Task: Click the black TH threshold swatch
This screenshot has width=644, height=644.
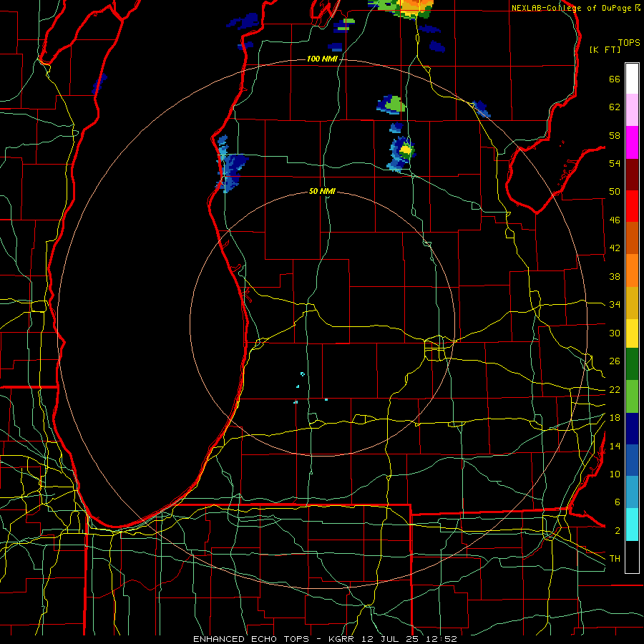Action: [632, 557]
